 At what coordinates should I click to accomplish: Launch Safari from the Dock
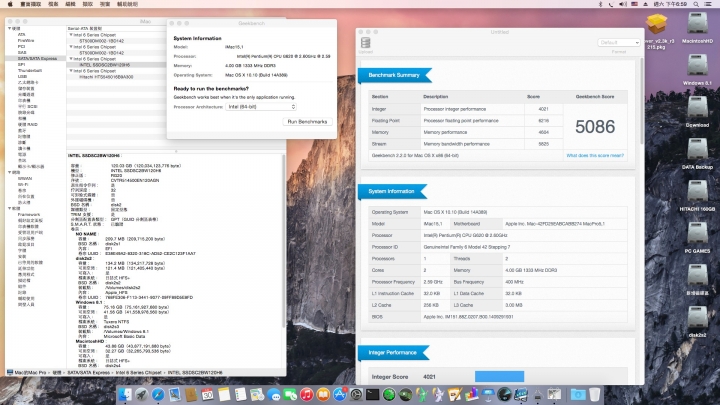coord(158,394)
